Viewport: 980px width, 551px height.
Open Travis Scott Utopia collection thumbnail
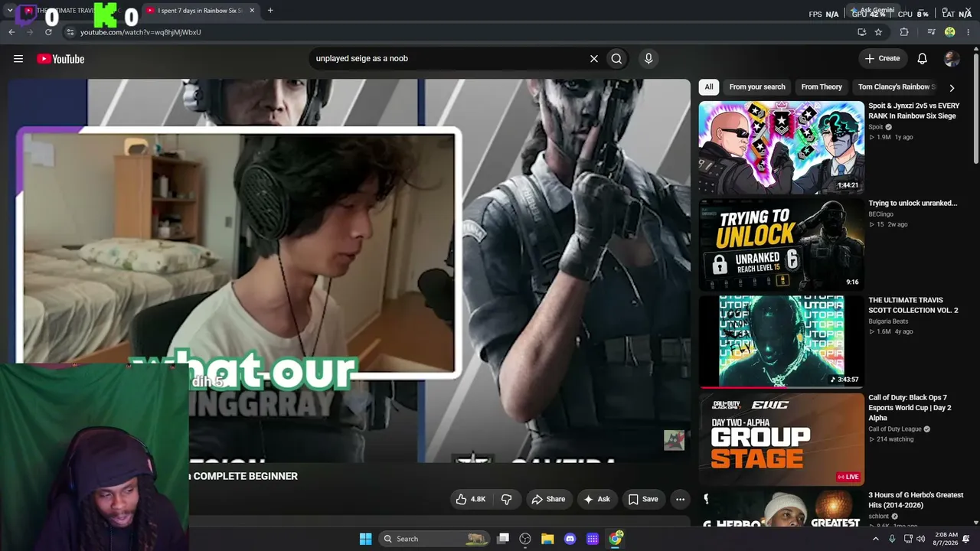pos(782,341)
